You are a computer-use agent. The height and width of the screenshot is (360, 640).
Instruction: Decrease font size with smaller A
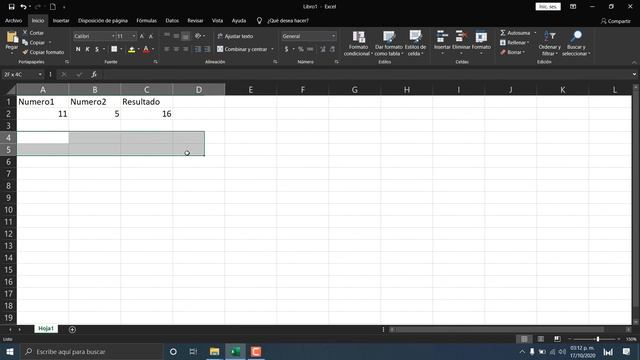pyautogui.click(x=151, y=36)
